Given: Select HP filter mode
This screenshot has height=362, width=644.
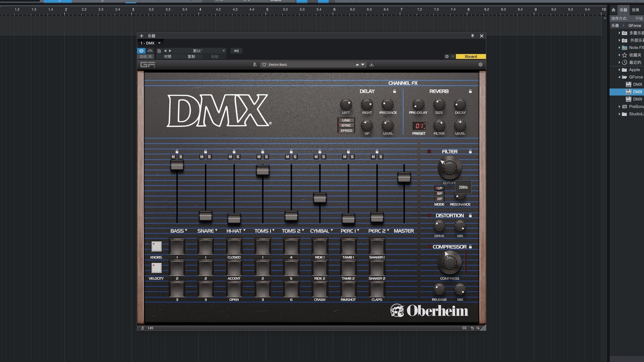Looking at the screenshot, I should [x=439, y=199].
